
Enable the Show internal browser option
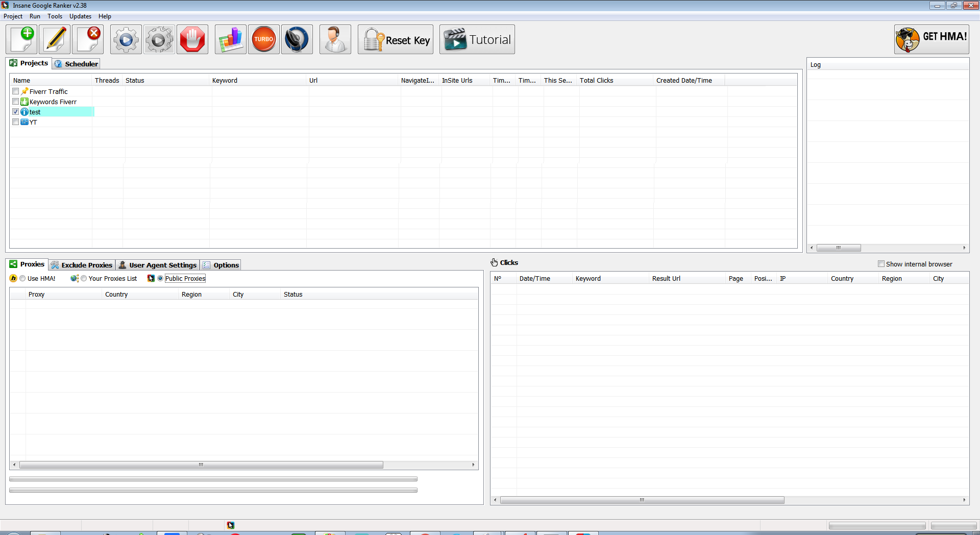[x=882, y=264]
